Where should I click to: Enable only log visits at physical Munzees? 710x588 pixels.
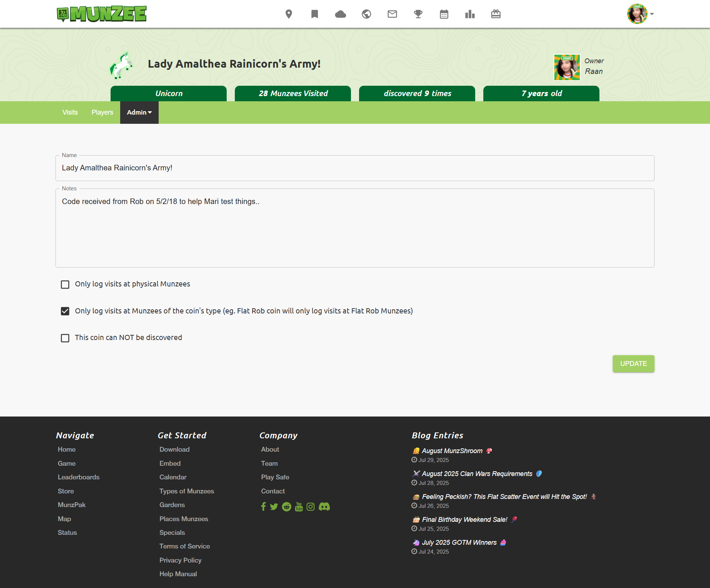click(x=65, y=285)
